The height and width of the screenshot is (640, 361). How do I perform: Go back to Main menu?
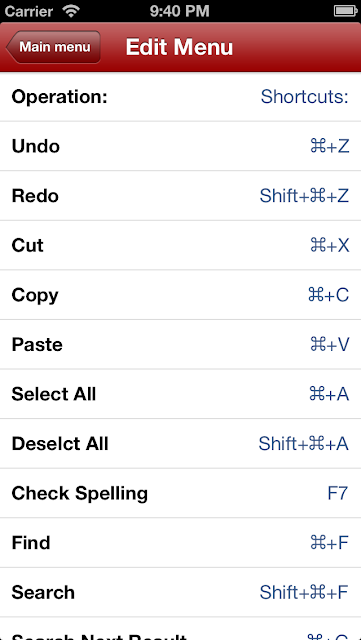53,47
